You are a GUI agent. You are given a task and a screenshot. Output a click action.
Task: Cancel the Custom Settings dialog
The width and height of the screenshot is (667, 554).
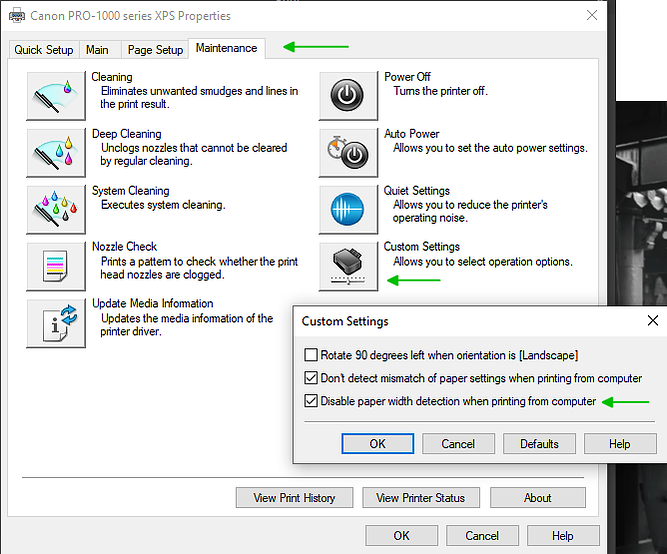coord(458,444)
